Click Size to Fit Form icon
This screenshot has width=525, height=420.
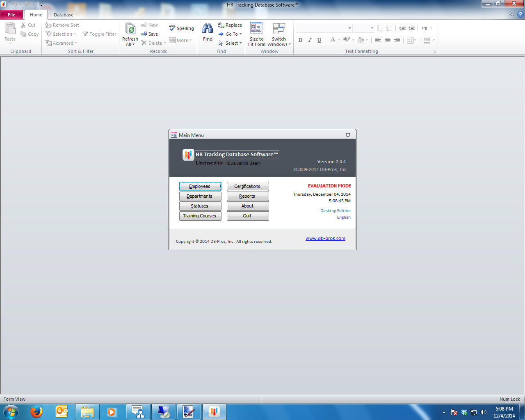pos(256,28)
